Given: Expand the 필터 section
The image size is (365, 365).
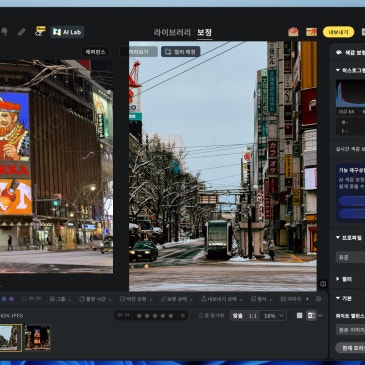Looking at the screenshot, I should click(338, 279).
